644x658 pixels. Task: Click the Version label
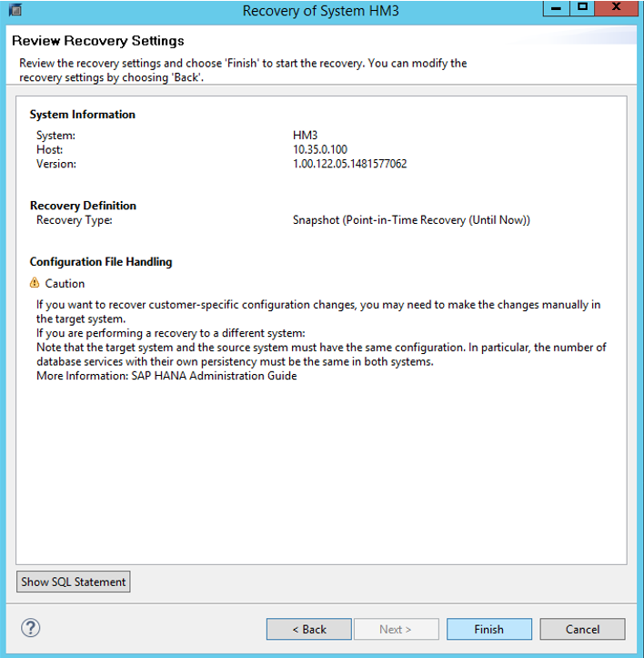click(56, 164)
